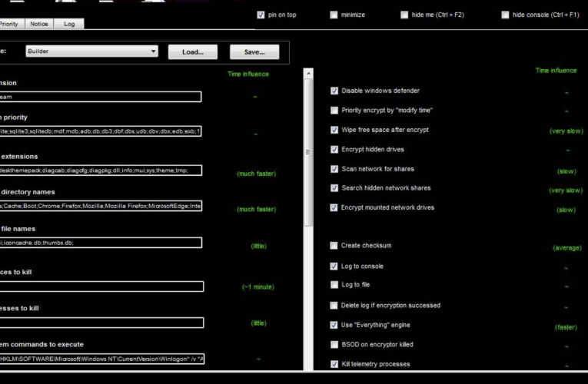Switch to the Priority tab
Screen dimensions: 588x384
point(12,24)
